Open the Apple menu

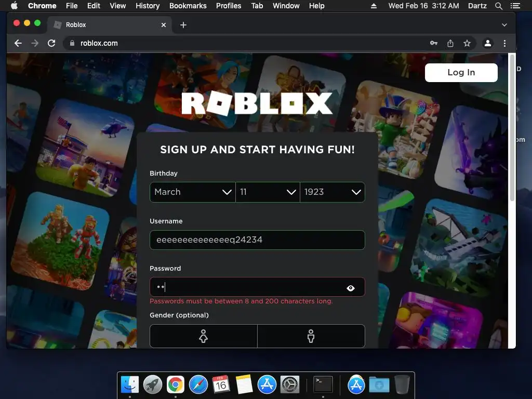pos(14,6)
